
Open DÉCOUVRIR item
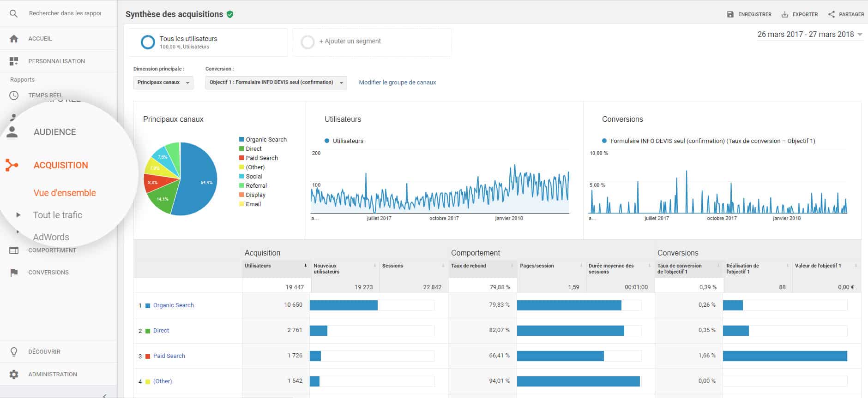click(44, 352)
